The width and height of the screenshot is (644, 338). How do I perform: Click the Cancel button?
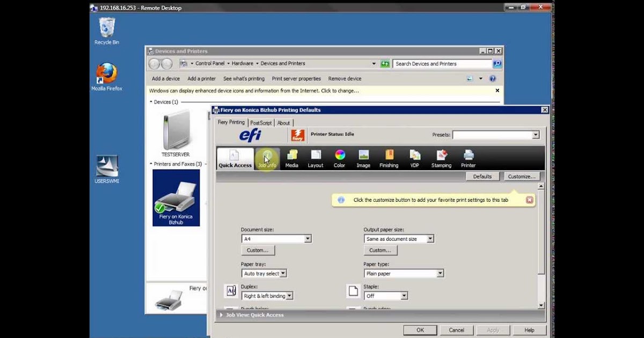pyautogui.click(x=457, y=330)
